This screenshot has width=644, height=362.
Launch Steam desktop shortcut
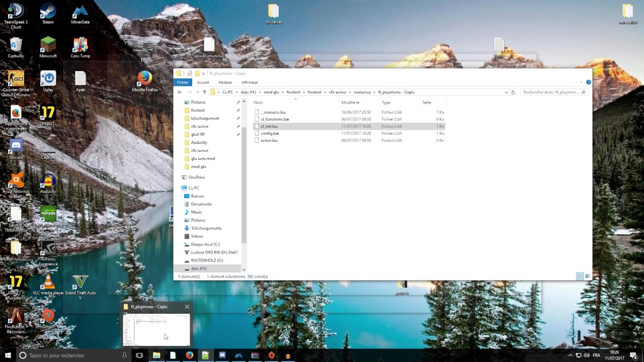click(48, 13)
